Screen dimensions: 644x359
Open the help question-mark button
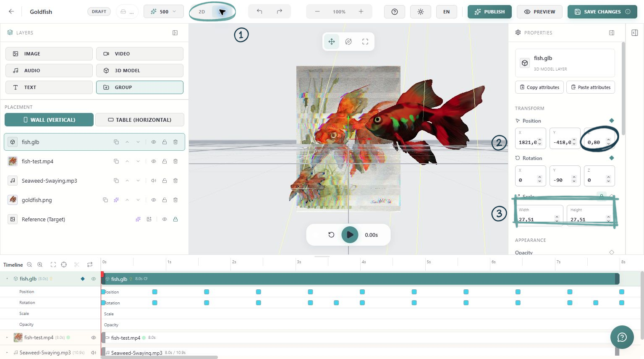click(395, 12)
